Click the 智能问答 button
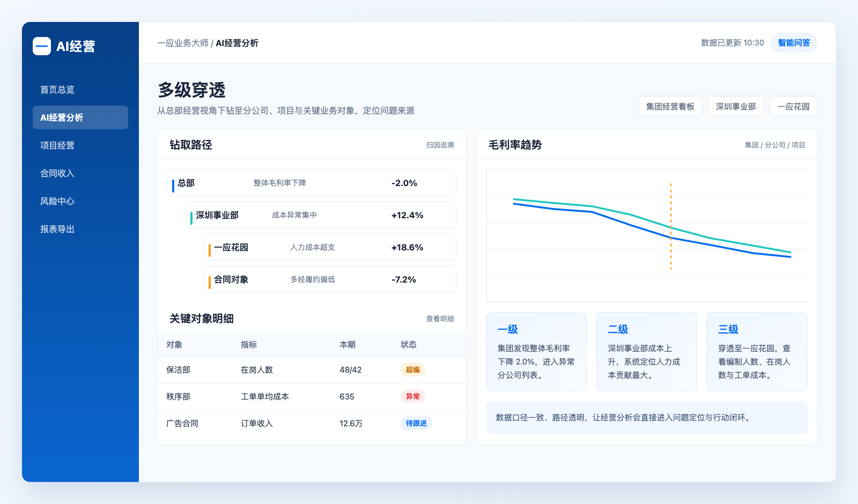 [x=794, y=43]
